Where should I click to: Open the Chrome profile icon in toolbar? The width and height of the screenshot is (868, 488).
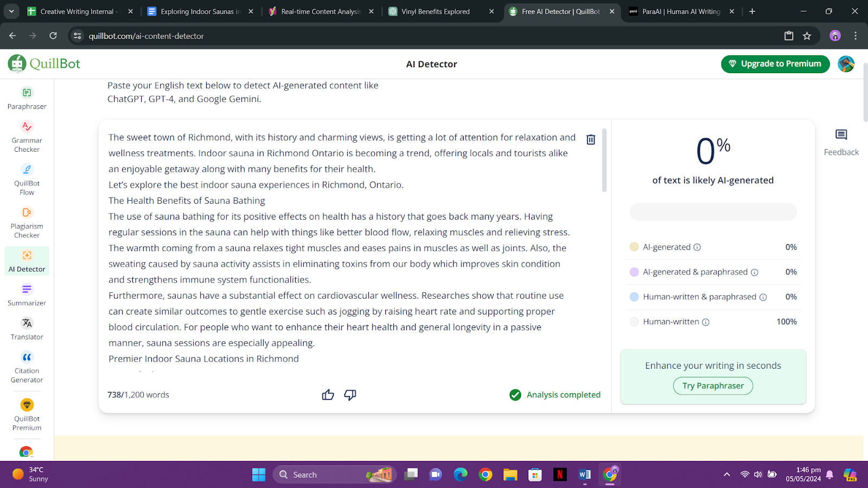coord(835,36)
